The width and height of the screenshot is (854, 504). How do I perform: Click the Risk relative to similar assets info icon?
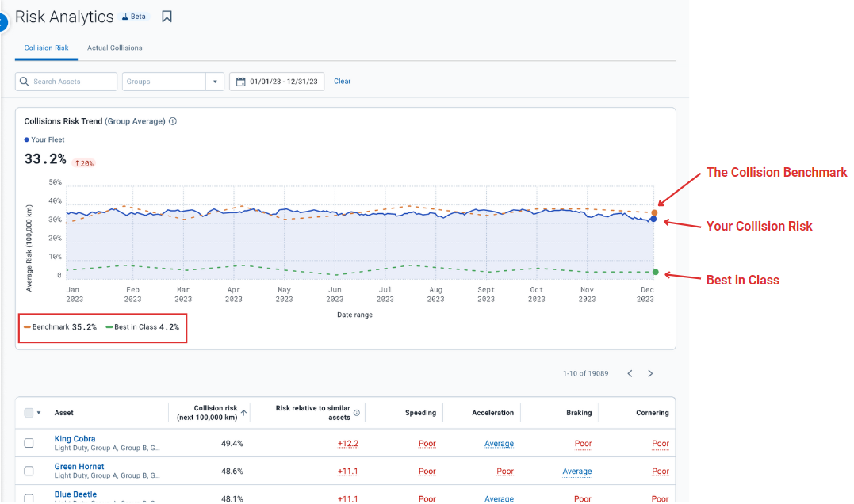tap(357, 412)
